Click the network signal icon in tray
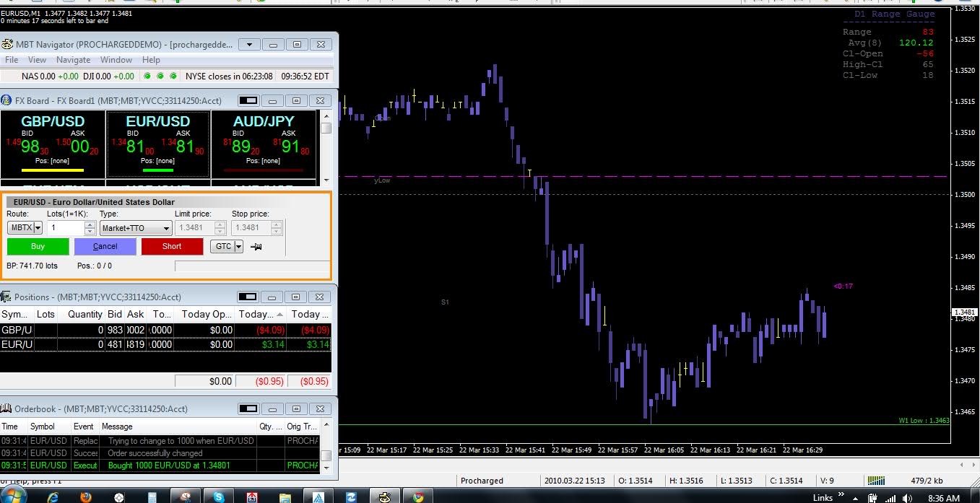Screen dimensions: 980x503 (x=890, y=497)
